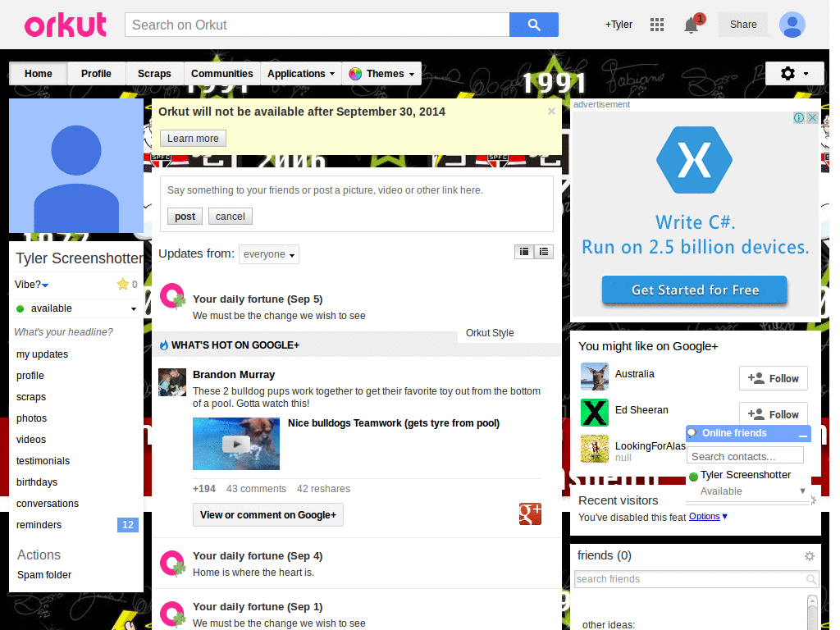Click Brandon Murray's profile picture
This screenshot has width=840, height=630.
[x=172, y=382]
